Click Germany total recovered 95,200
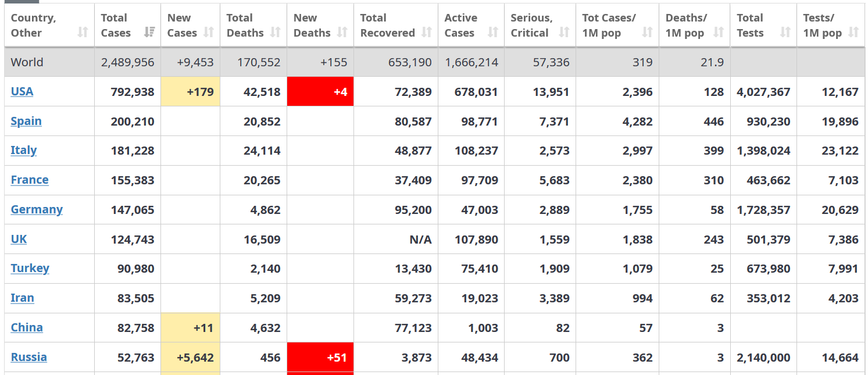 [413, 210]
